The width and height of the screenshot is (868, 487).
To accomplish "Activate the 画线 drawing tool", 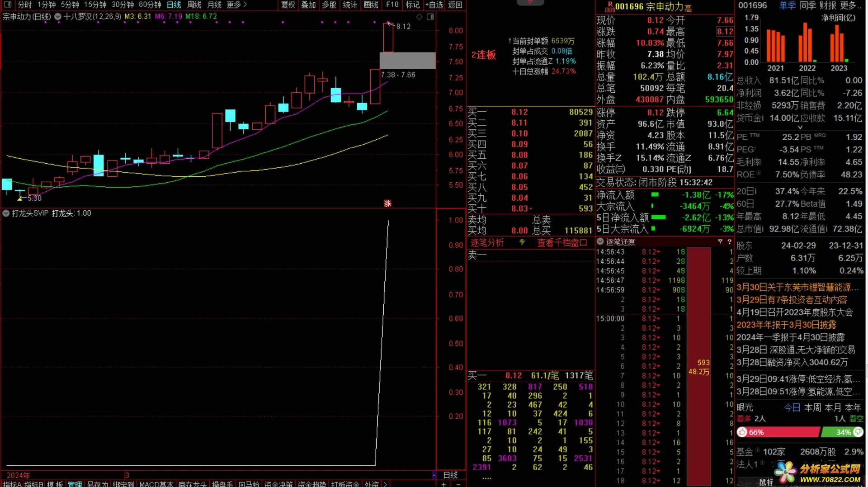I will (371, 5).
